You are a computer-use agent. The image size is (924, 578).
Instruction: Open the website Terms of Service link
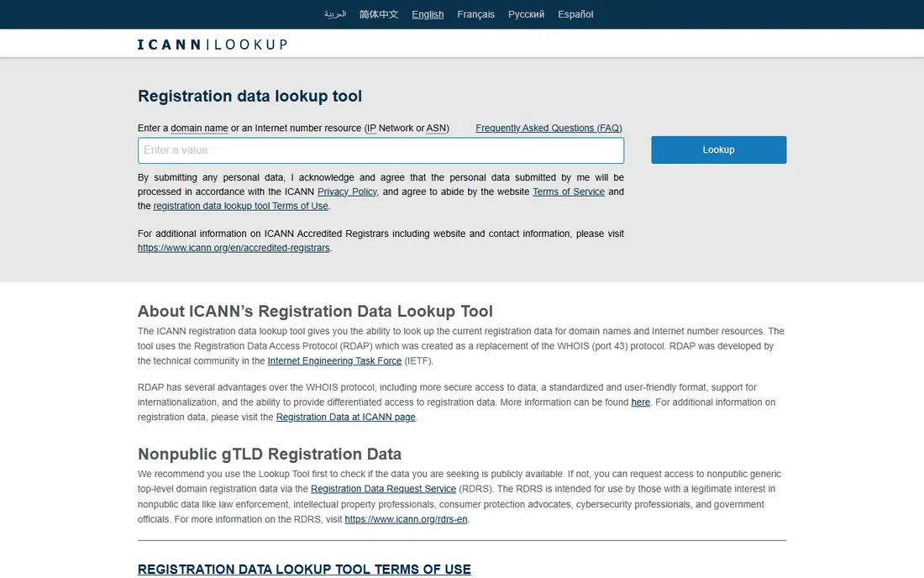(x=569, y=192)
